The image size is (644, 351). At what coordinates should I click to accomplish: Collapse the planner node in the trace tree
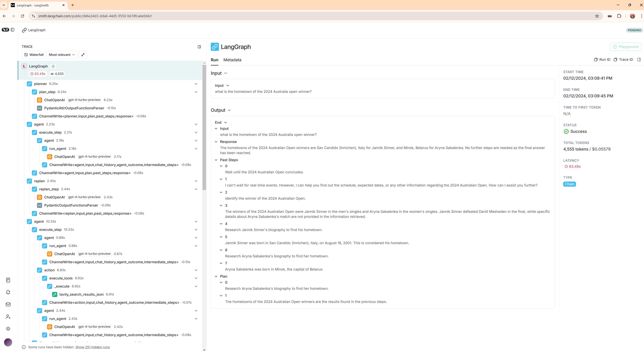pos(196,84)
